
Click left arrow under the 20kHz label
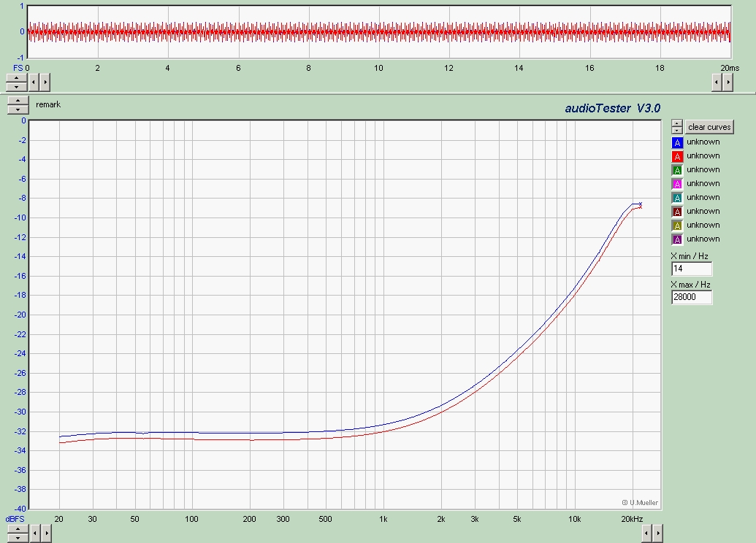(x=646, y=534)
